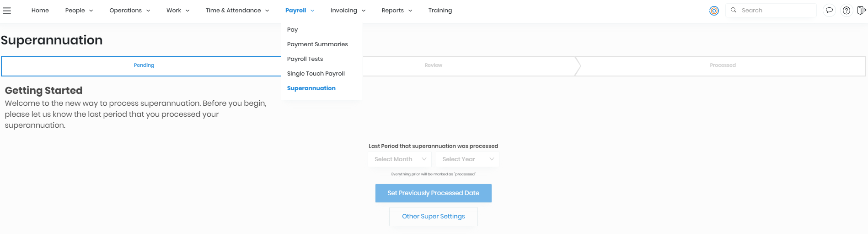Viewport: 868px width, 234px height.
Task: Expand the Reports menu
Action: (396, 11)
